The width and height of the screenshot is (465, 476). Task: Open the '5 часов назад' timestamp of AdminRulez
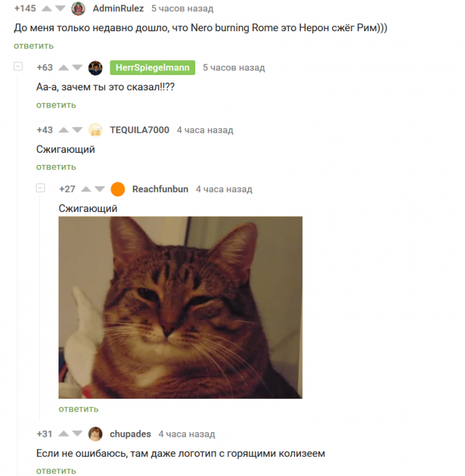point(182,9)
